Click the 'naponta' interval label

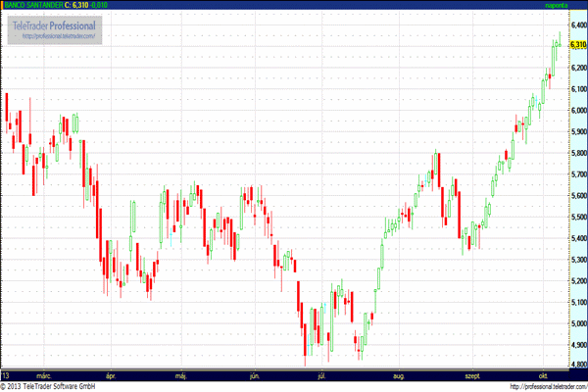(x=558, y=5)
